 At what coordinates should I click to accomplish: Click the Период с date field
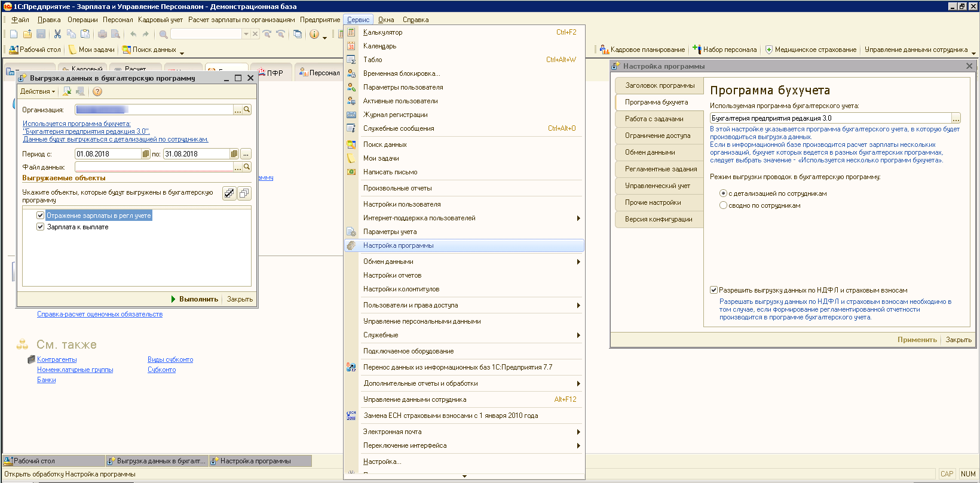coord(108,153)
